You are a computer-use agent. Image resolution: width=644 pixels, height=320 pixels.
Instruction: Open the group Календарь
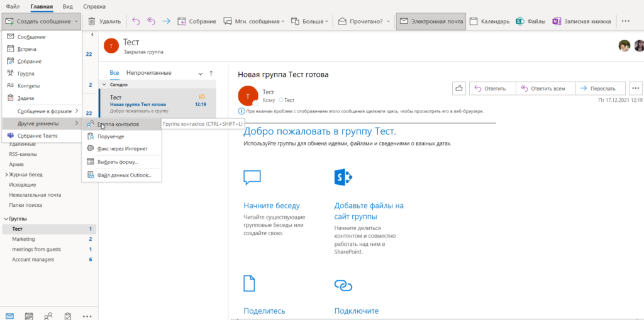(x=489, y=21)
